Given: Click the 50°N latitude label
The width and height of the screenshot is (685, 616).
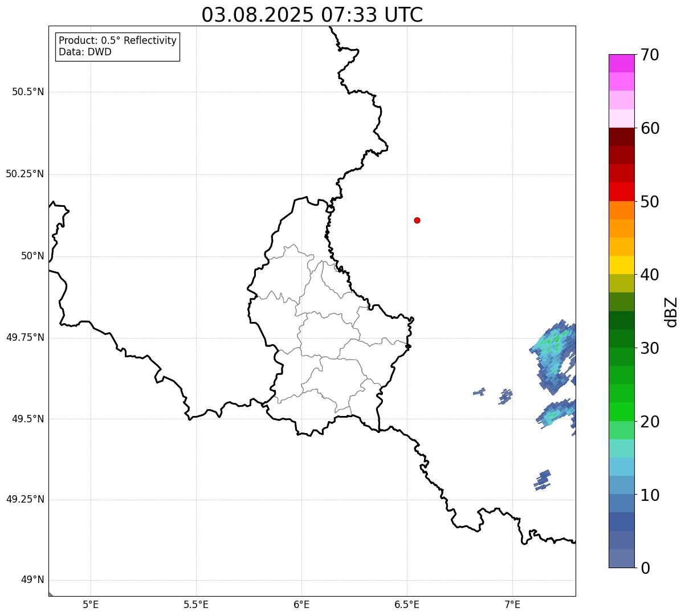Looking at the screenshot, I should pyautogui.click(x=32, y=256).
